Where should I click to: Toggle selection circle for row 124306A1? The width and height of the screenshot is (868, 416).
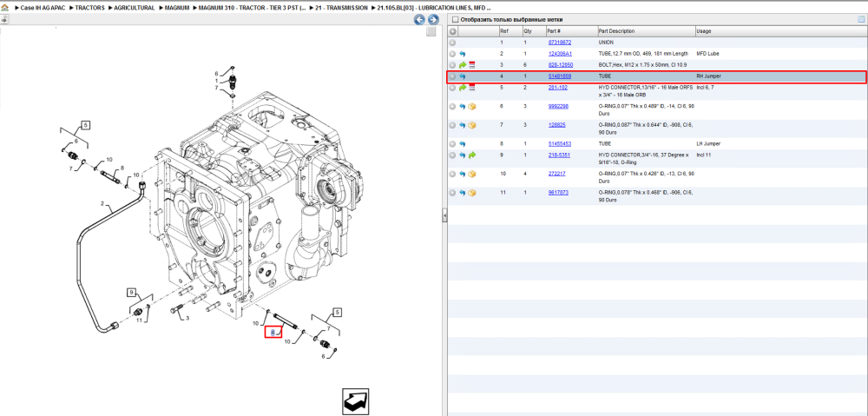[x=452, y=54]
